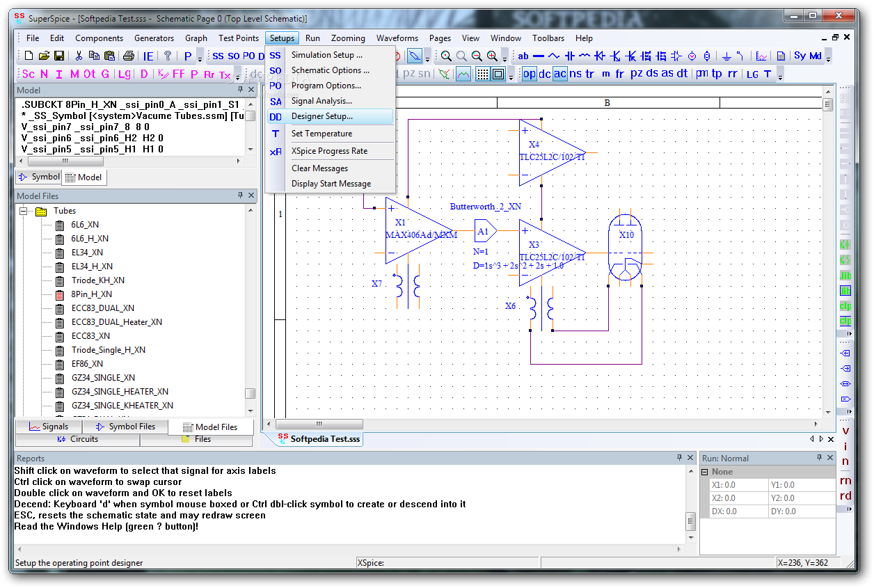Select the ground symbol icon
The width and height of the screenshot is (874, 588).
click(726, 56)
